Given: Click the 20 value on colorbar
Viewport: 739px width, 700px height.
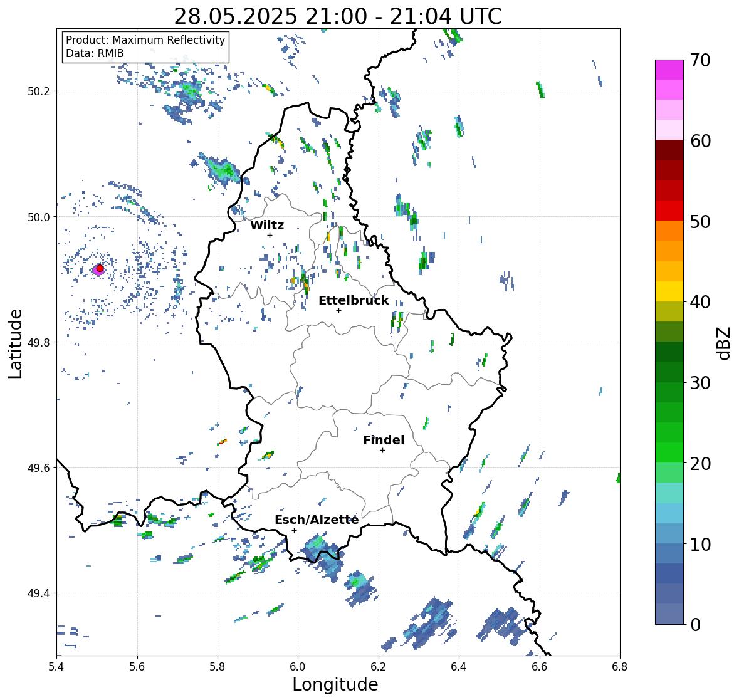Looking at the screenshot, I should (x=700, y=464).
